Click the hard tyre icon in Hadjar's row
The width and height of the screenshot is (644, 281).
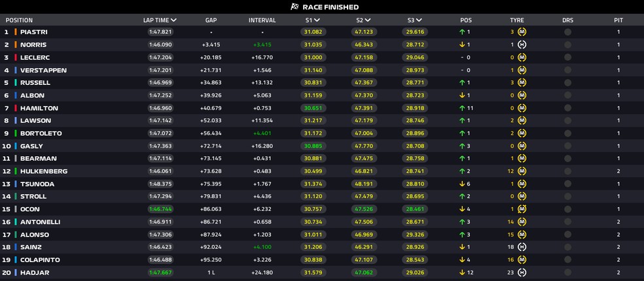(522, 273)
